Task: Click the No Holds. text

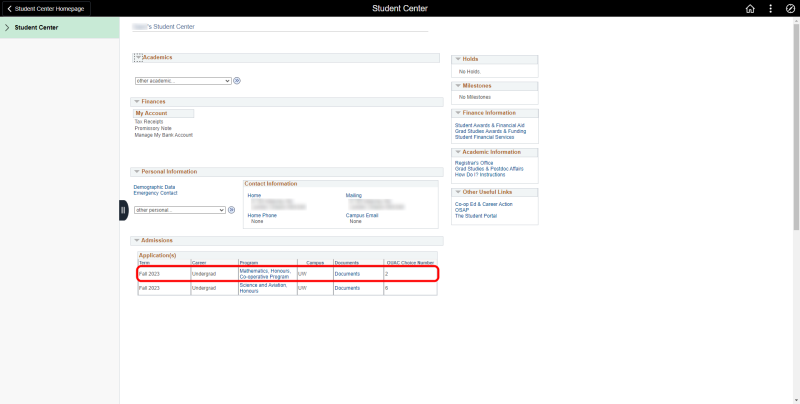Action: tap(470, 71)
